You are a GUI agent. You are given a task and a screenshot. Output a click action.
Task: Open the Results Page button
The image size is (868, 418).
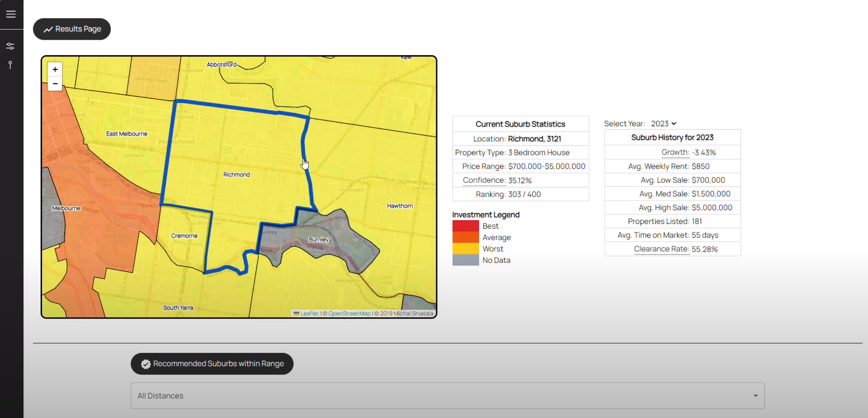(x=72, y=29)
